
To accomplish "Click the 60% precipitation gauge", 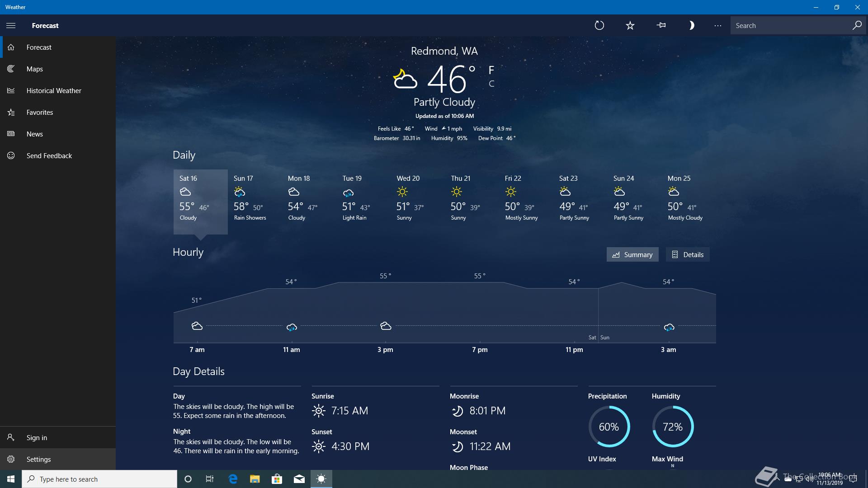I will (x=609, y=427).
